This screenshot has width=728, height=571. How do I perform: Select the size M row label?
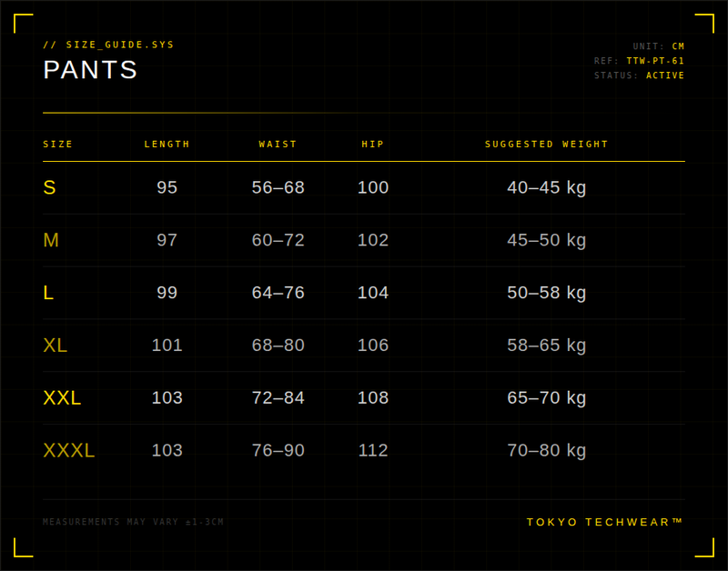tap(51, 241)
